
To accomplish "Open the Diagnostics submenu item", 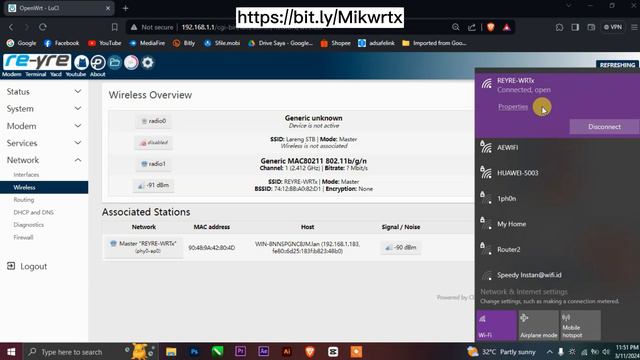I will tap(29, 224).
